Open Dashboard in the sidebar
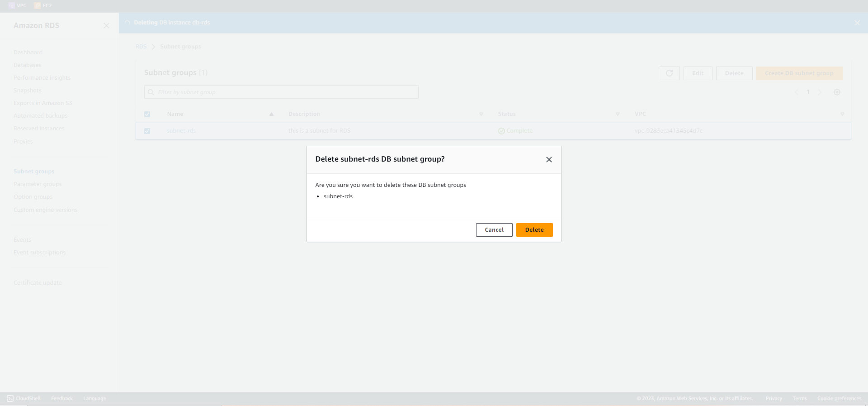This screenshot has width=868, height=406. pyautogui.click(x=28, y=53)
